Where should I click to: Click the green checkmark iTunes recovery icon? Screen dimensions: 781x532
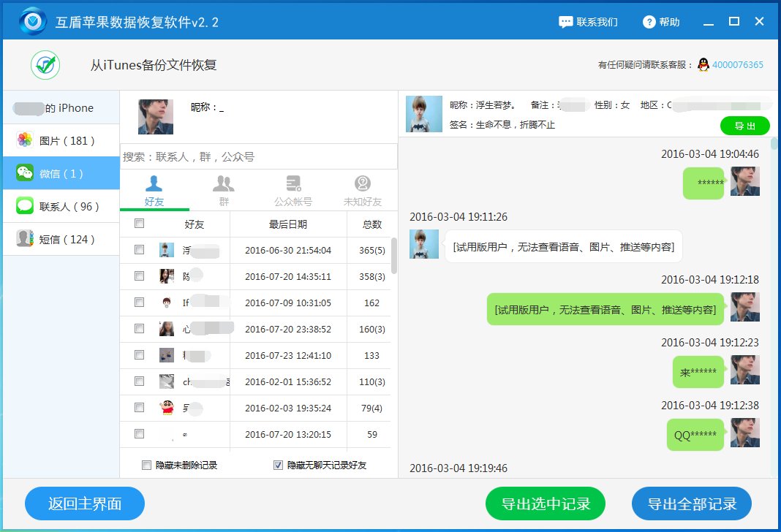pos(45,65)
